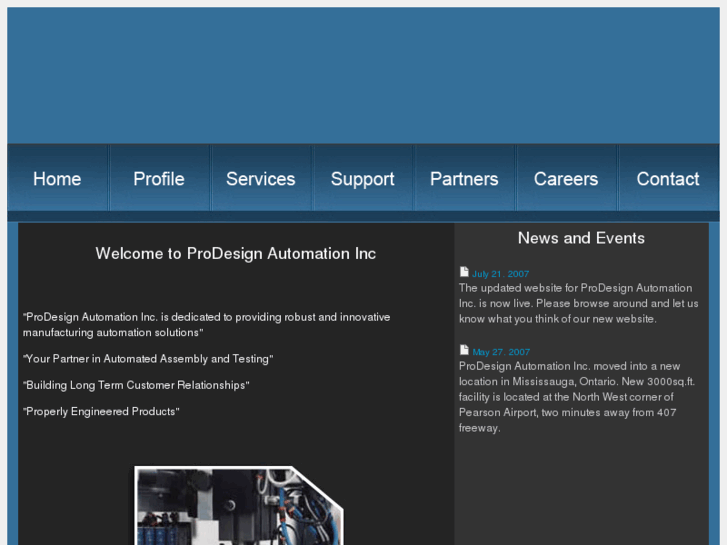Screen dimensions: 727x545
Task: Navigate to the Careers page
Action: (566, 179)
